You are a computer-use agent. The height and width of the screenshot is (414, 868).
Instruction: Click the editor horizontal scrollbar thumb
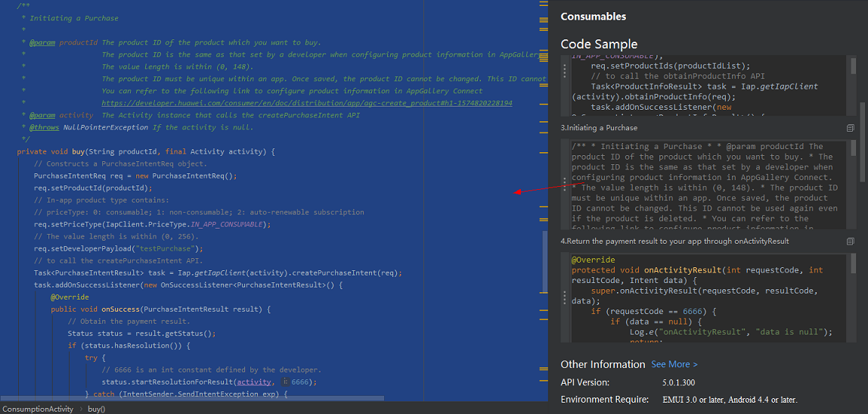(192, 398)
